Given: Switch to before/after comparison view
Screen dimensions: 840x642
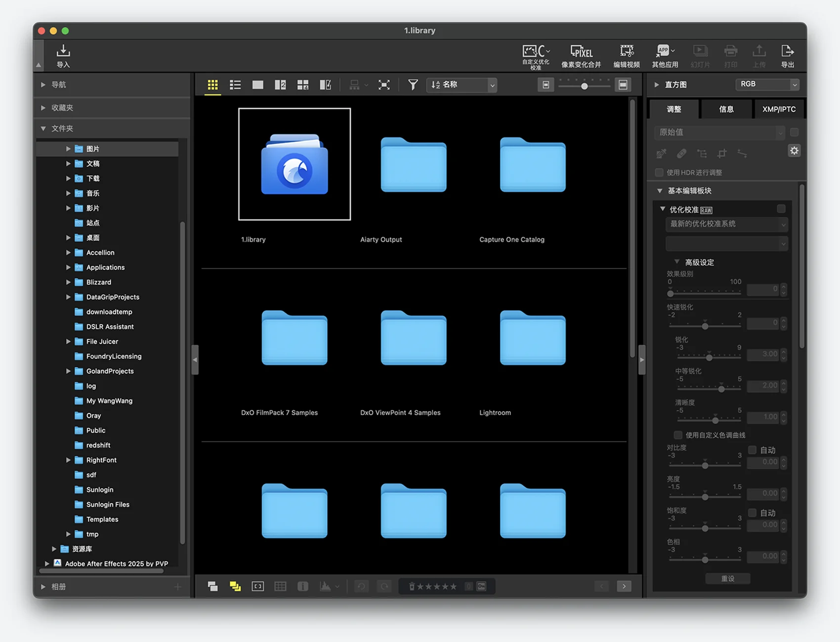Looking at the screenshot, I should point(325,85).
